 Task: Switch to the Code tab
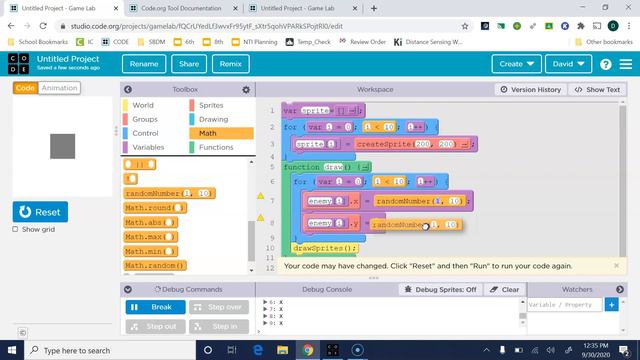coord(25,88)
